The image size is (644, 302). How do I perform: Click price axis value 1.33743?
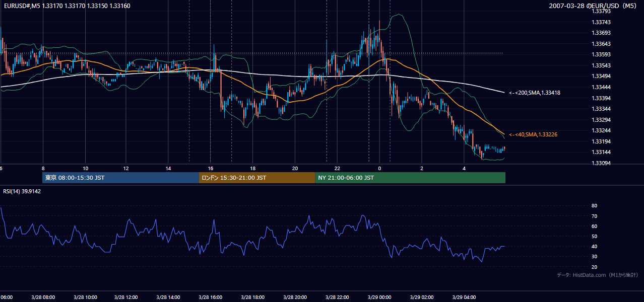pos(601,22)
